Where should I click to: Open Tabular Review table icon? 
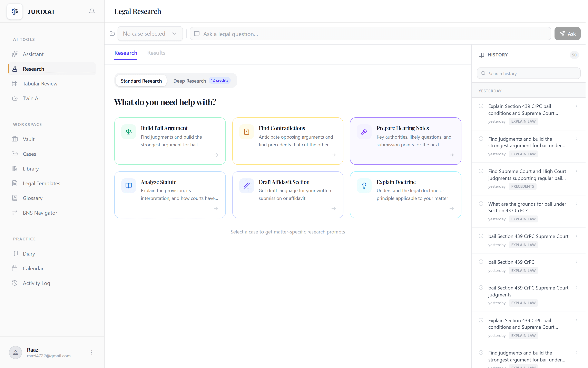pyautogui.click(x=15, y=83)
